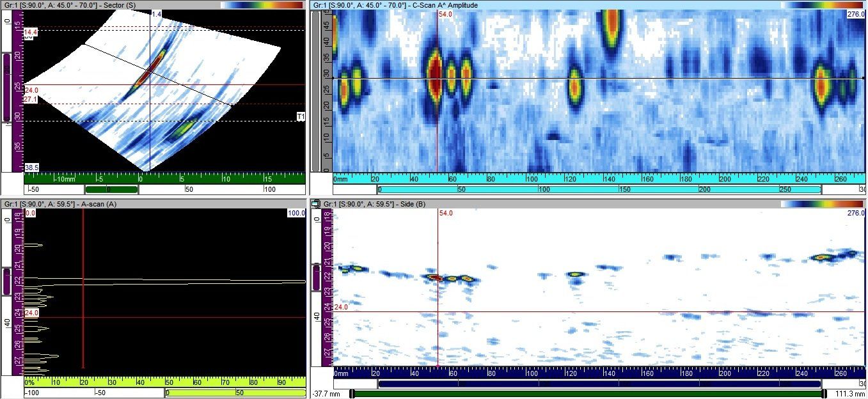Viewport: 868px width, 399px height.
Task: Click the 24.0 cursor label in Side view
Action: click(x=342, y=308)
